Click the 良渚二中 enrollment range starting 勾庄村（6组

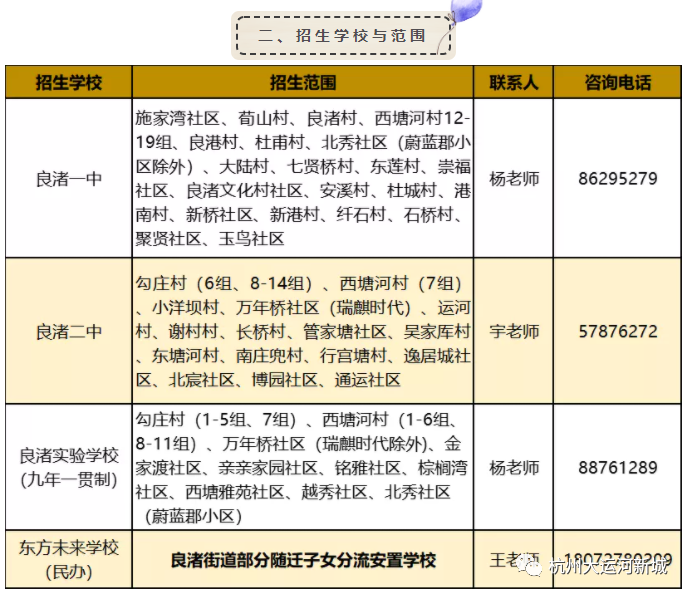pyautogui.click(x=303, y=331)
